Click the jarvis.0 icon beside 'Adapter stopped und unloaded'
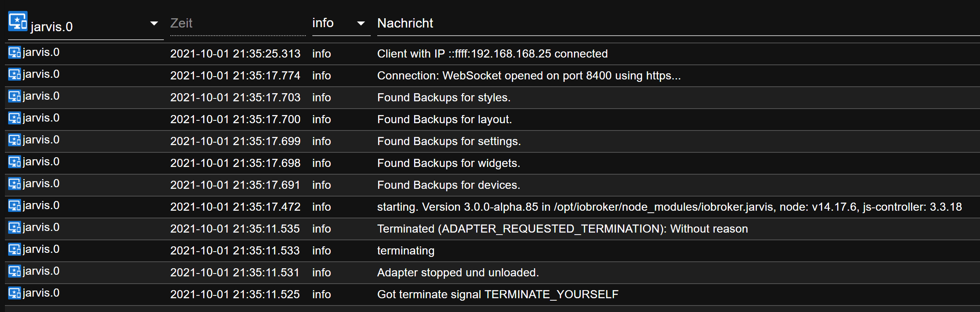980x312 pixels. [14, 271]
